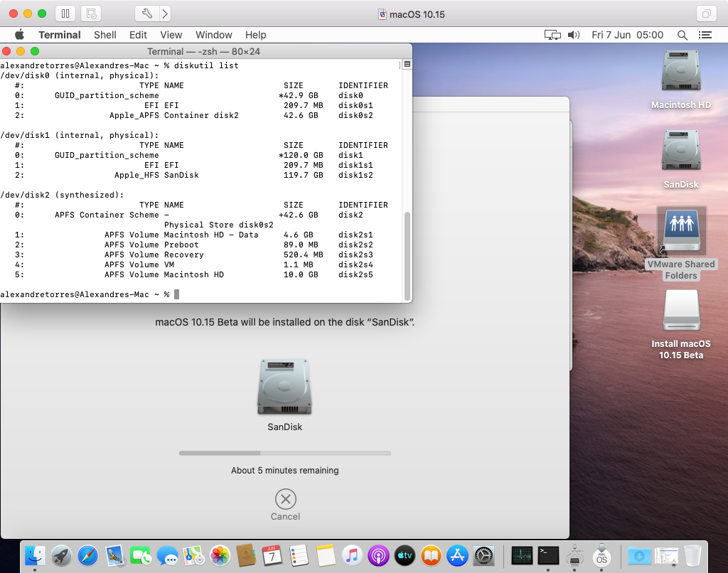Click the VM snapshot button
This screenshot has width=728, height=573.
[x=90, y=14]
